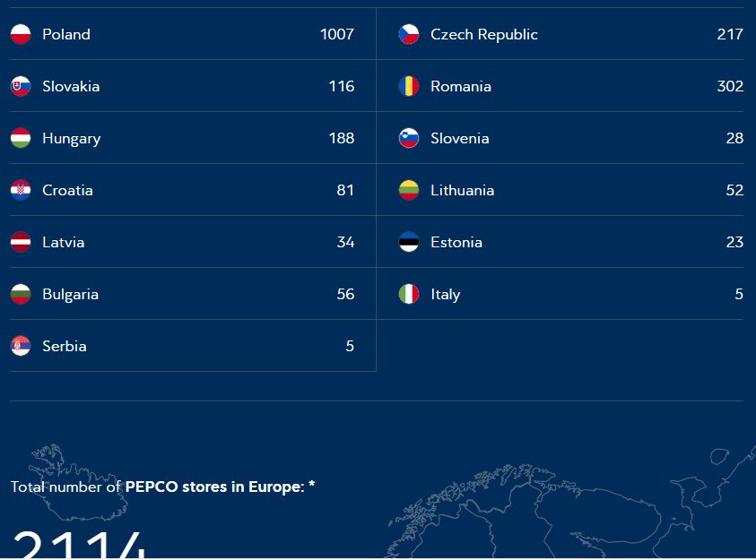Select the Slovakia country name
The height and width of the screenshot is (560, 756).
click(x=71, y=86)
